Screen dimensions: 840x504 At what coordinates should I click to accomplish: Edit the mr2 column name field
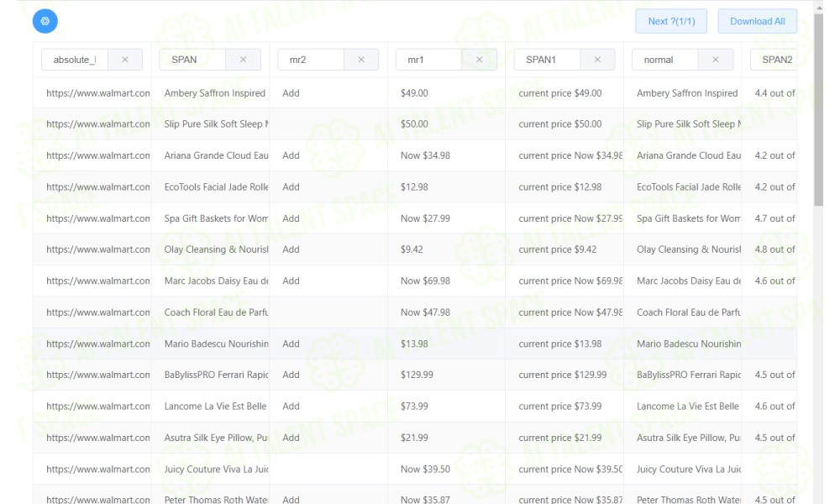311,60
